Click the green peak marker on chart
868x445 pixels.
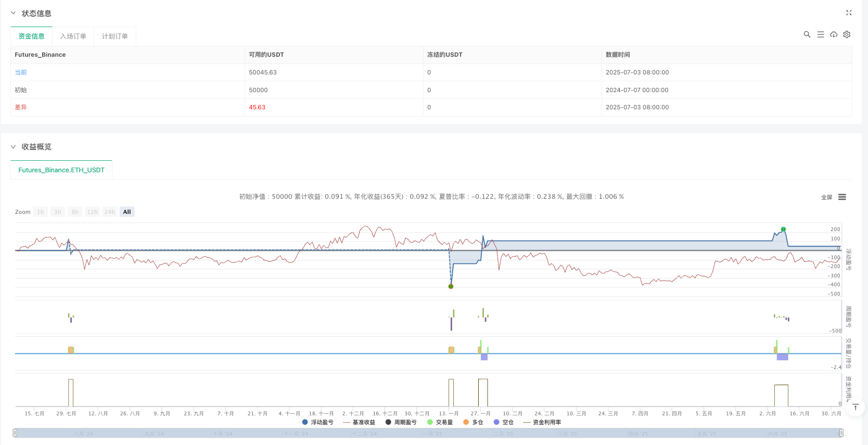point(783,229)
